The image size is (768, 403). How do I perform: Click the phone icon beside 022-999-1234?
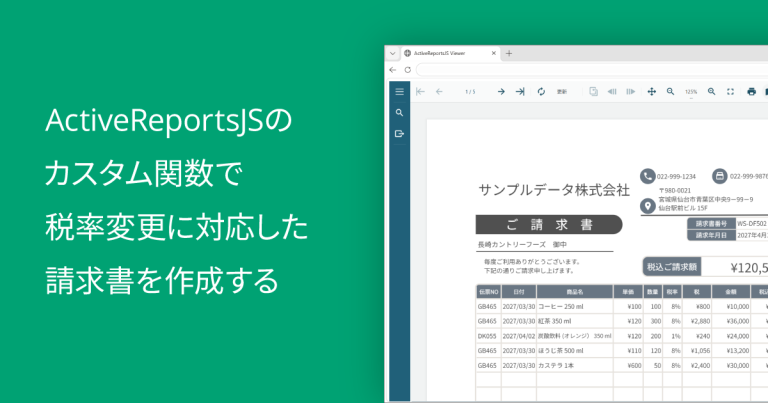648,176
